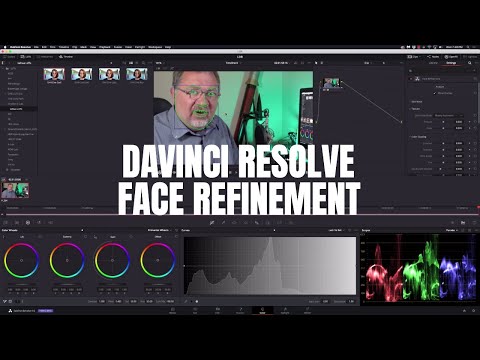Viewport: 480px width, 360px height.
Task: Reset the Lift wheel
Action: 40,237
